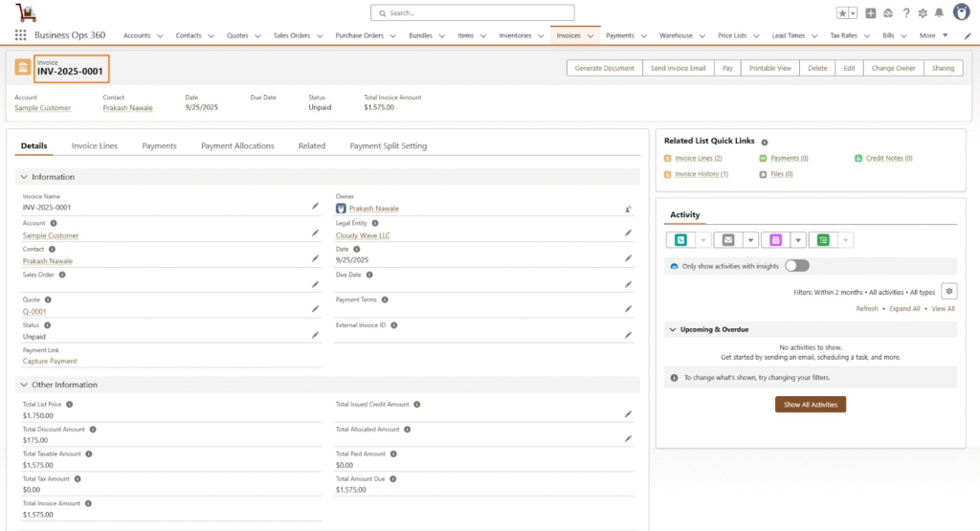The height and width of the screenshot is (531, 980).
Task: Collapse the Information section
Action: point(24,177)
